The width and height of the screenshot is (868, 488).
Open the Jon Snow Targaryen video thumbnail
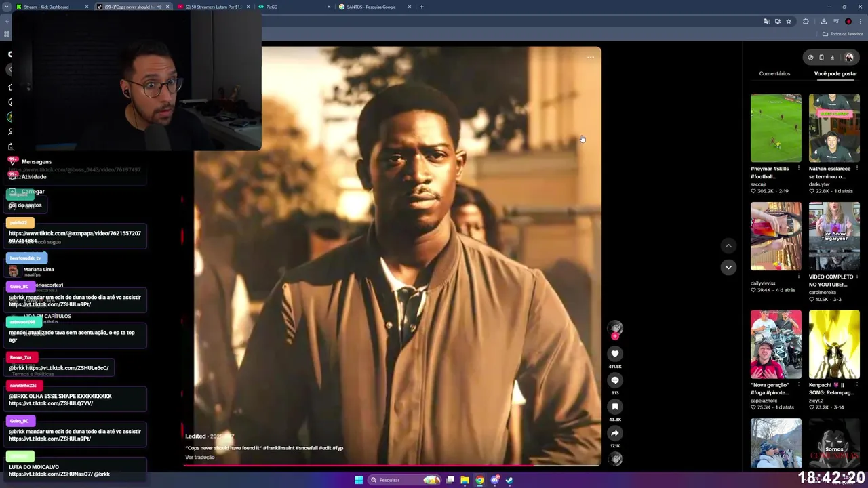pos(834,237)
